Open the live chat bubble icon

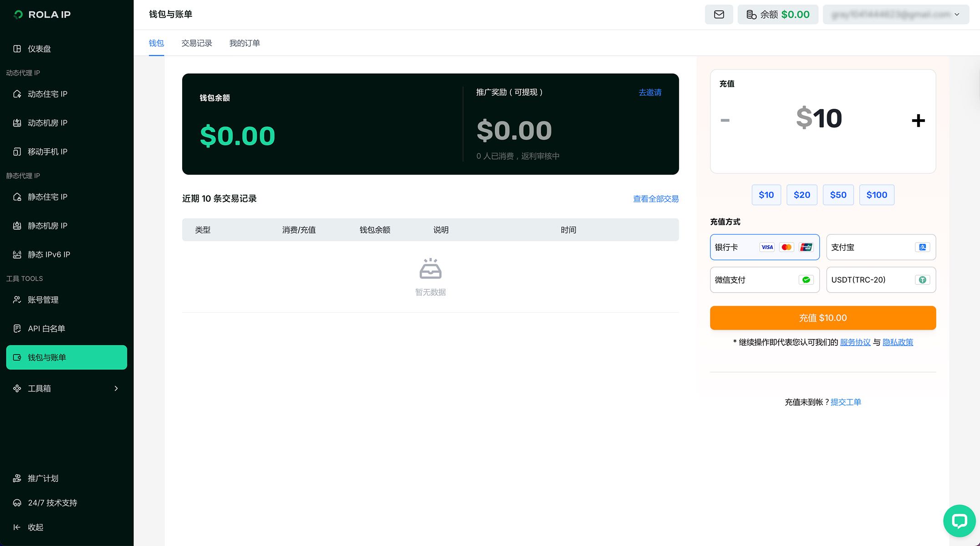[x=959, y=521]
